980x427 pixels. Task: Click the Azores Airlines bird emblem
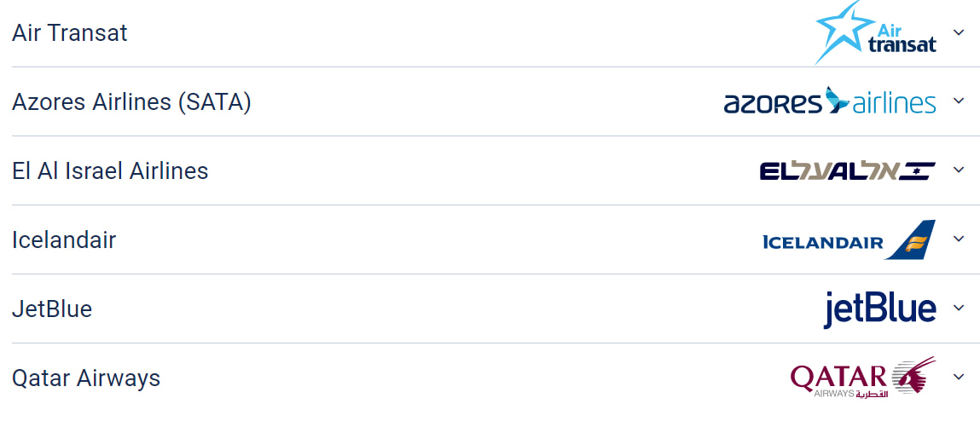(x=838, y=101)
